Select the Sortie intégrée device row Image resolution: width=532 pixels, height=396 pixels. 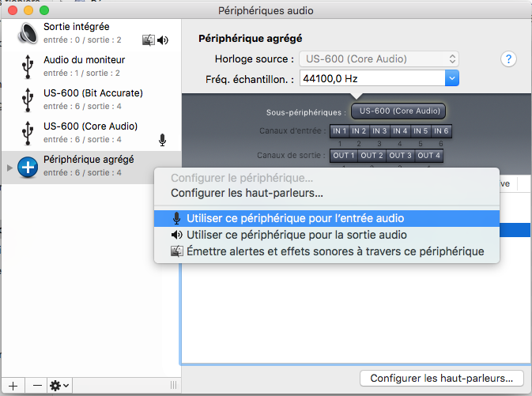click(91, 33)
